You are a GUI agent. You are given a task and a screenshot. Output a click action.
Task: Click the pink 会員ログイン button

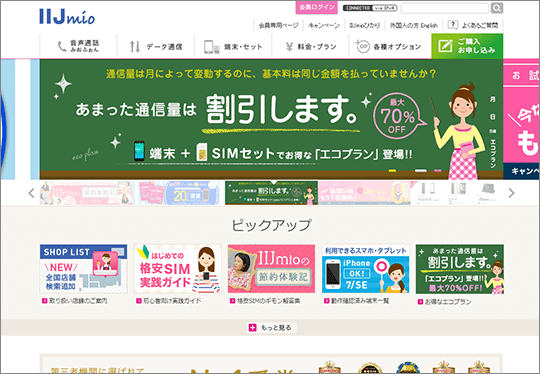[x=316, y=7]
